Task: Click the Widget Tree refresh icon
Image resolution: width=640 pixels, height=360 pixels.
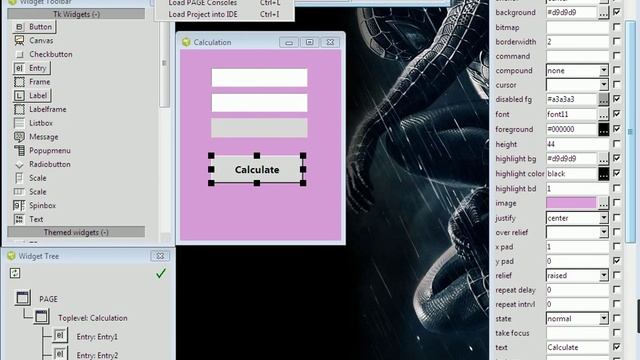Action: pos(15,273)
